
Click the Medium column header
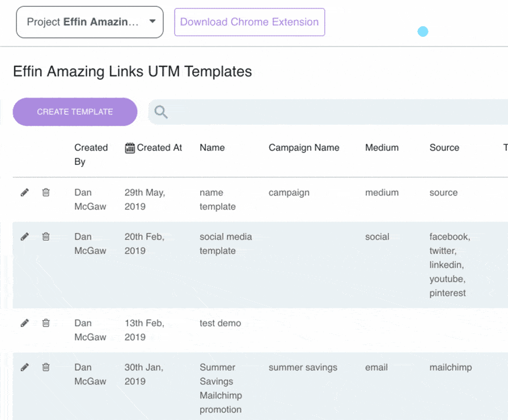coord(381,147)
